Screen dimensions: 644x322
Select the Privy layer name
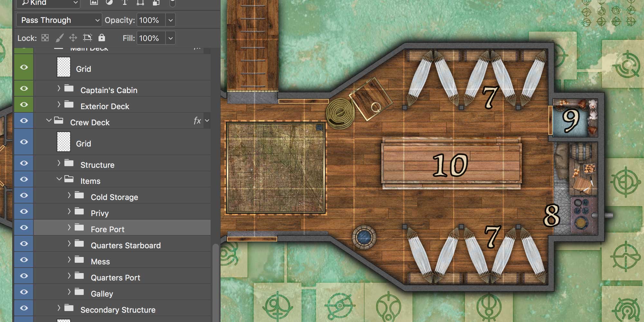point(100,213)
